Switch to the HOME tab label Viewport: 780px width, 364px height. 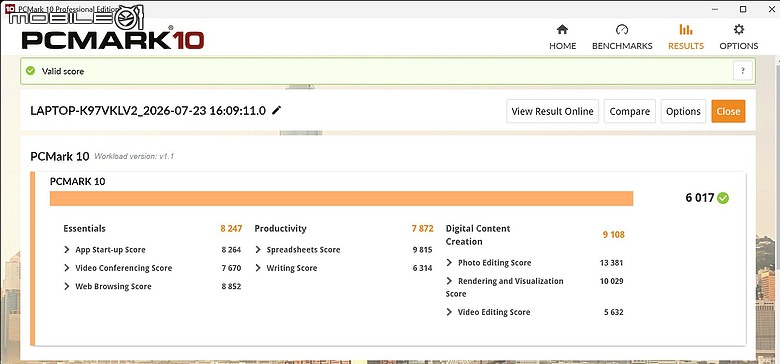(x=563, y=46)
